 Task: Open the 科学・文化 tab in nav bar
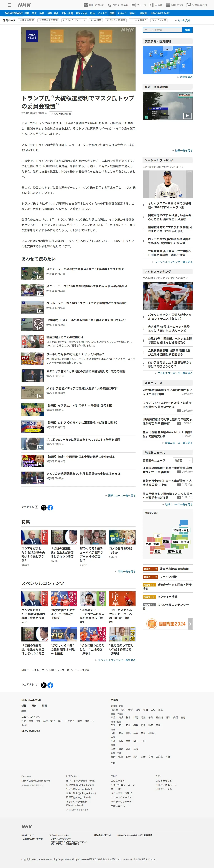coord(81,13)
